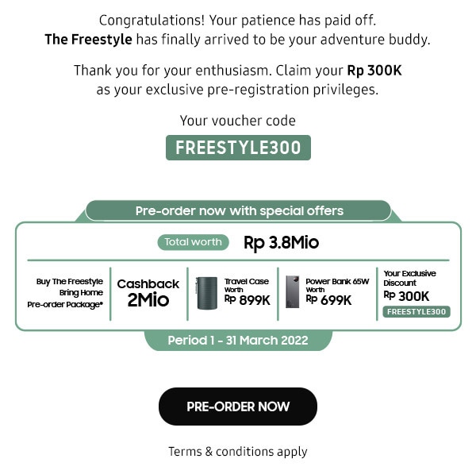Click the PRE-ORDER NOW button
This screenshot has width=476, height=474.
[x=238, y=407]
